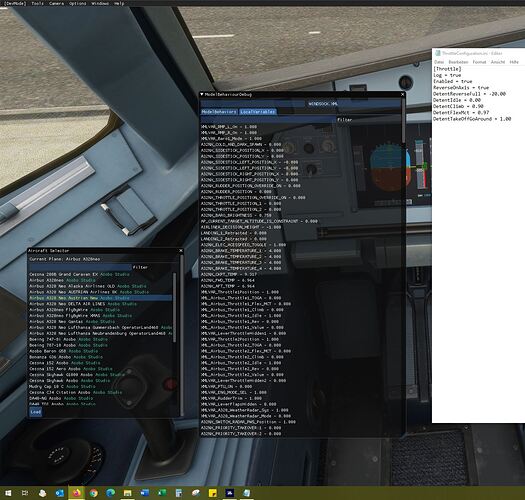525x500 pixels.
Task: Click the A32NX_PRIORITY_TAKEOVER:2 variable line
Action: coord(241,434)
